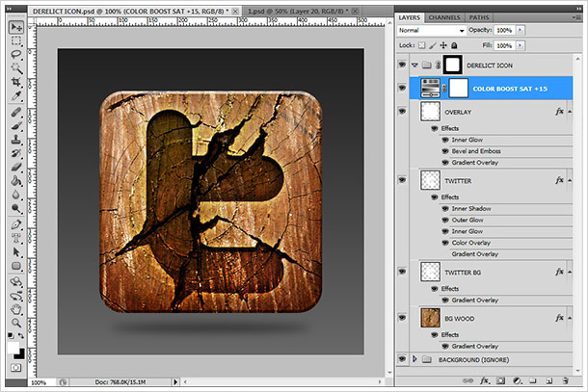Hide the OVERLAY layer
This screenshot has height=392, width=588.
(402, 112)
